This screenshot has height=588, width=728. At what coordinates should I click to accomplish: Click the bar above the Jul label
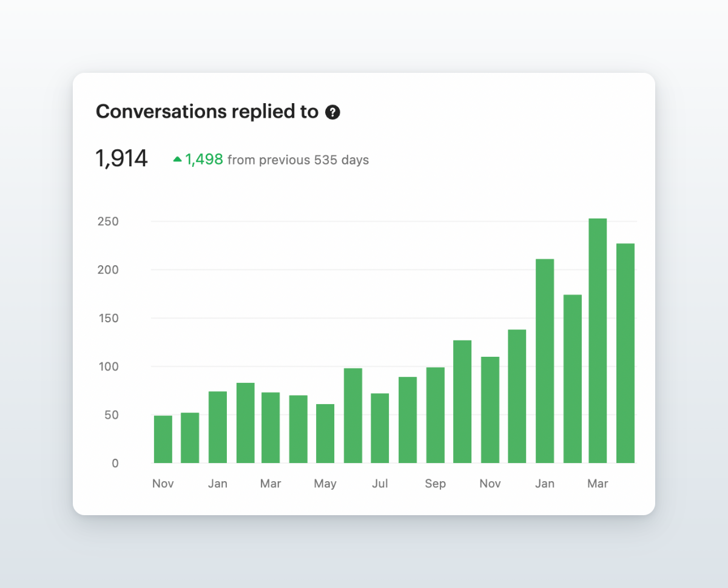tap(380, 428)
